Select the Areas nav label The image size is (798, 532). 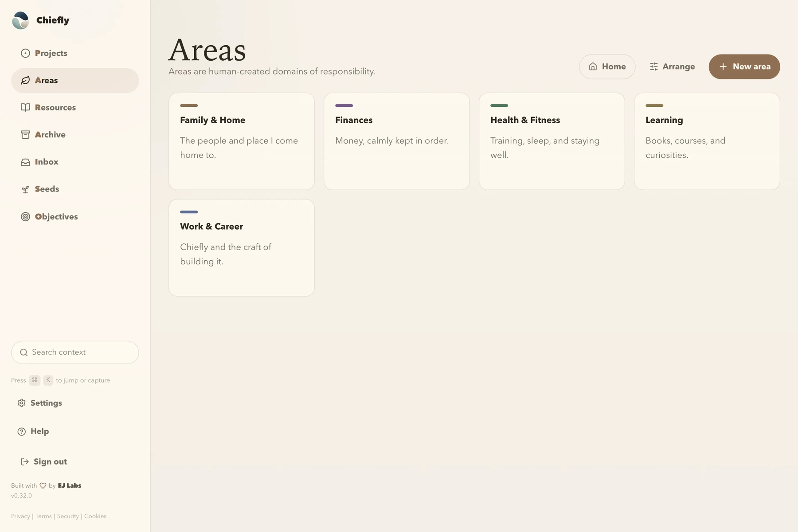point(47,80)
